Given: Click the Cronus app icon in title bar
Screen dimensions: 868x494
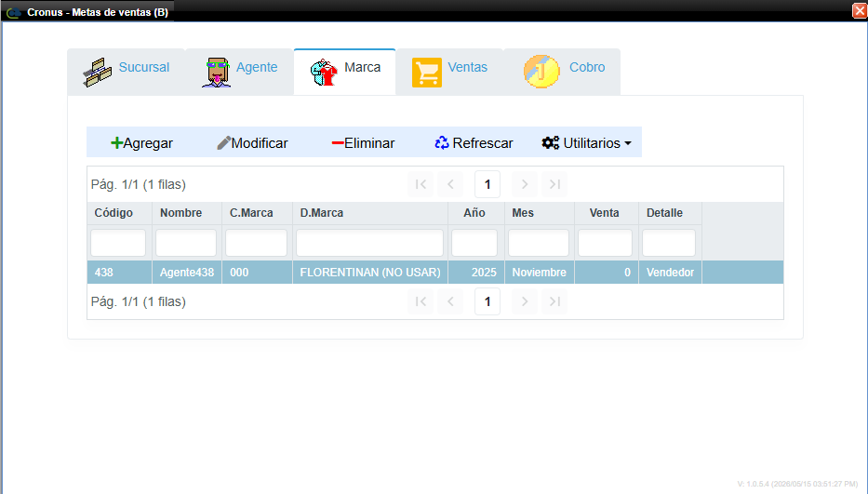Looking at the screenshot, I should [x=14, y=12].
